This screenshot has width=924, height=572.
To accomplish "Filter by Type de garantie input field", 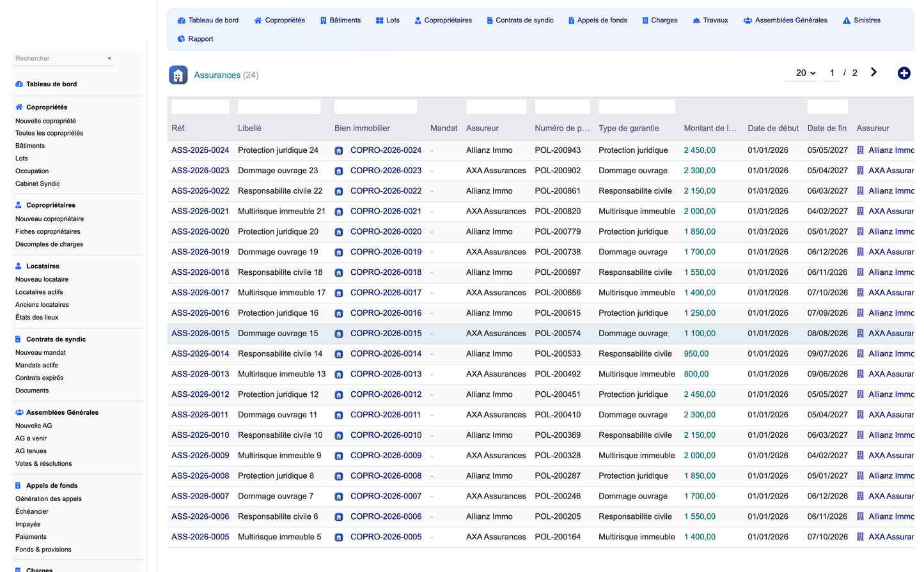I will click(637, 107).
